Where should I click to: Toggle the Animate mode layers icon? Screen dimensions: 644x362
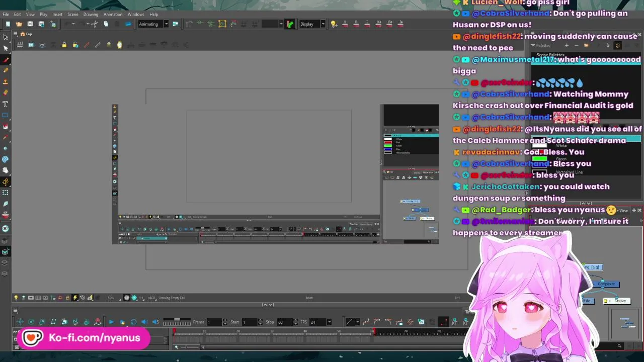point(6,252)
